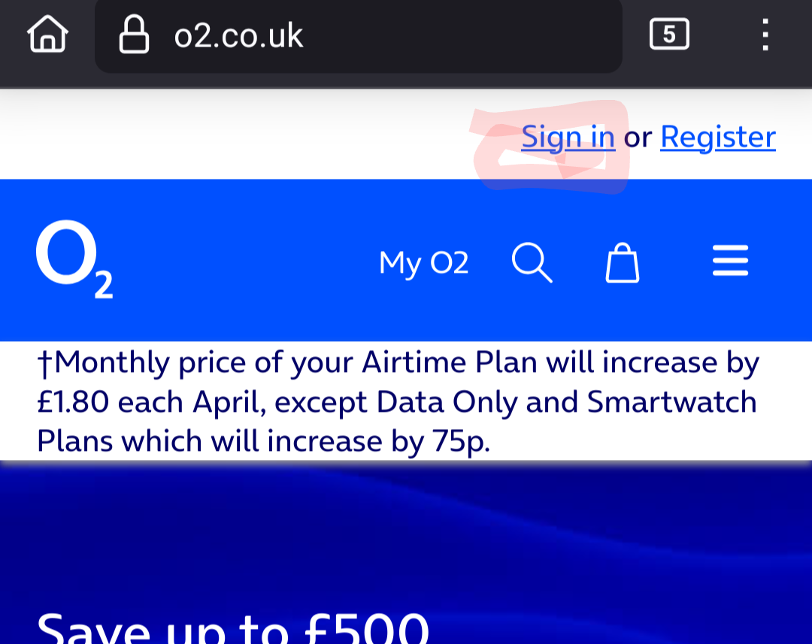
Task: Tap Sign in to access your account
Action: tap(568, 137)
